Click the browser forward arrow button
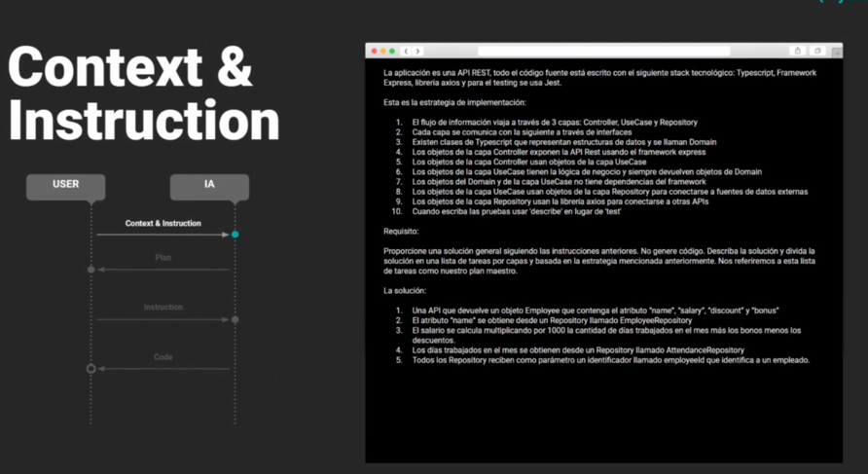Screen dimensions: 868x474 (417, 51)
